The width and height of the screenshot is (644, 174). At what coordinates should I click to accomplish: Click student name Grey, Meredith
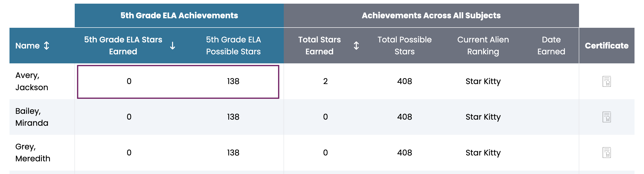(x=33, y=153)
